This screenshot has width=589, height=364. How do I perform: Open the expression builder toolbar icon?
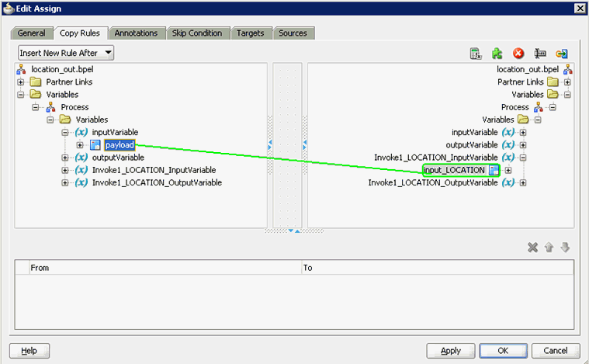[x=476, y=54]
